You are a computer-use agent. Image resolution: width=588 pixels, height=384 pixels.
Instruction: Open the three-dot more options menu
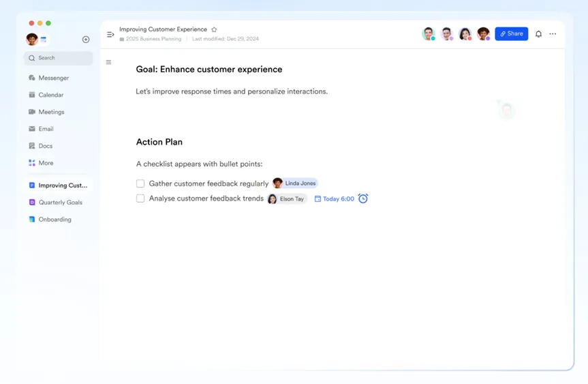point(553,34)
